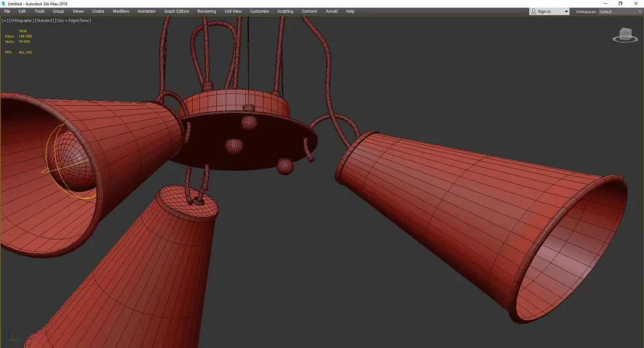Open the Content menu
644x348 pixels.
(309, 11)
